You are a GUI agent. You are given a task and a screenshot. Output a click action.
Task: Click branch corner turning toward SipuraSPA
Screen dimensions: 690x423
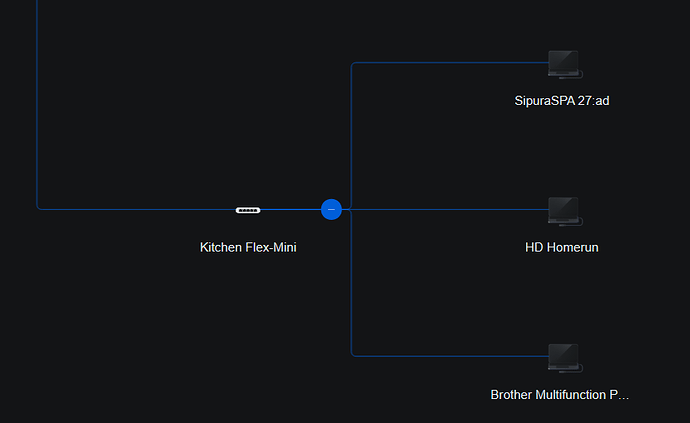(x=353, y=65)
